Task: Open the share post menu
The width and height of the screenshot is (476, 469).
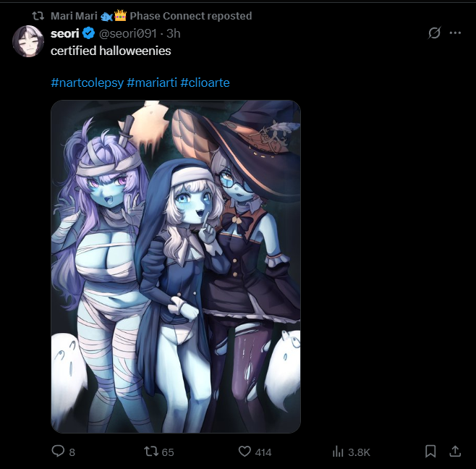Action: click(455, 452)
